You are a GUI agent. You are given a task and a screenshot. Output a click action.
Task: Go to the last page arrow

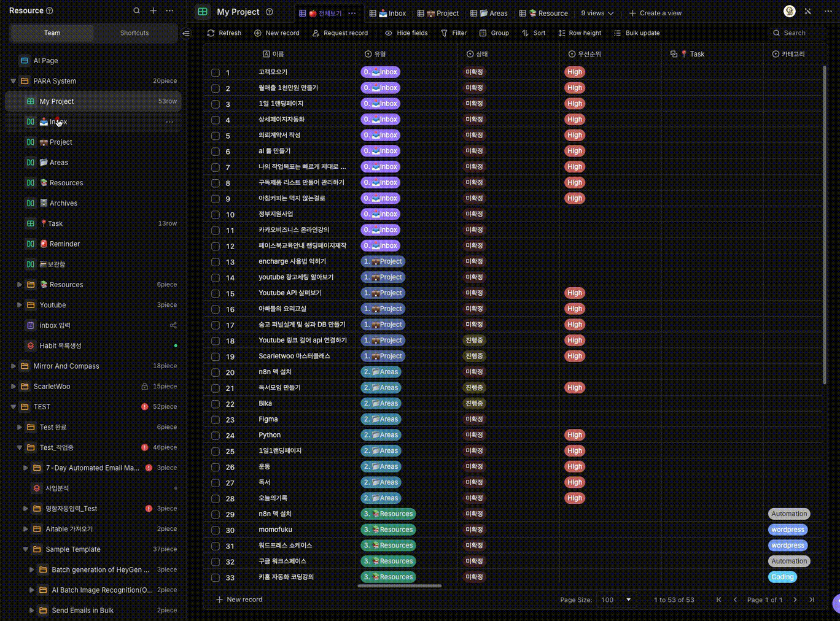812,600
